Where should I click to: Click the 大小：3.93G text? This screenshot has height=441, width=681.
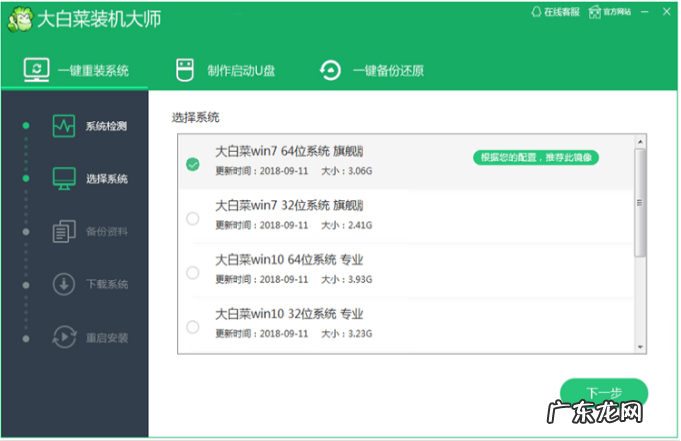(x=347, y=279)
